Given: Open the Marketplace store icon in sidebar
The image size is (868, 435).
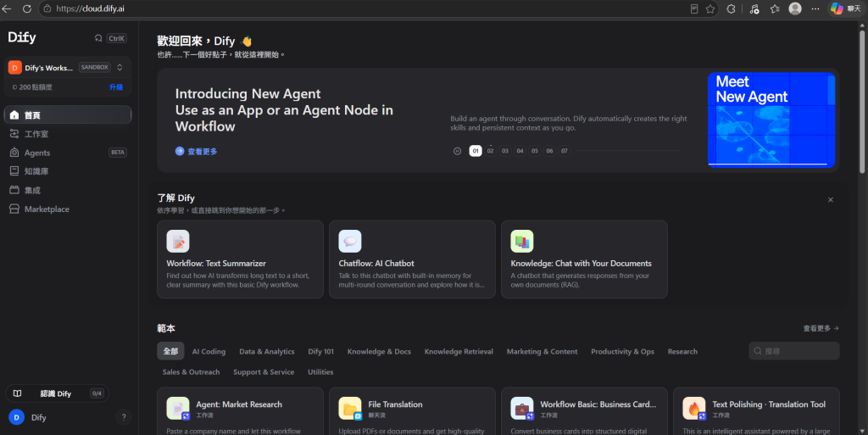Looking at the screenshot, I should point(14,209).
